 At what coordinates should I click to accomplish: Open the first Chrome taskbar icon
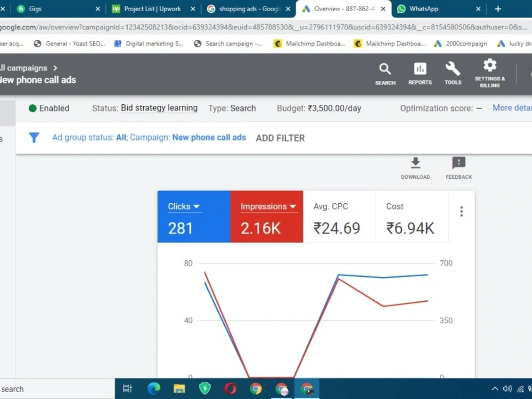[x=256, y=388]
